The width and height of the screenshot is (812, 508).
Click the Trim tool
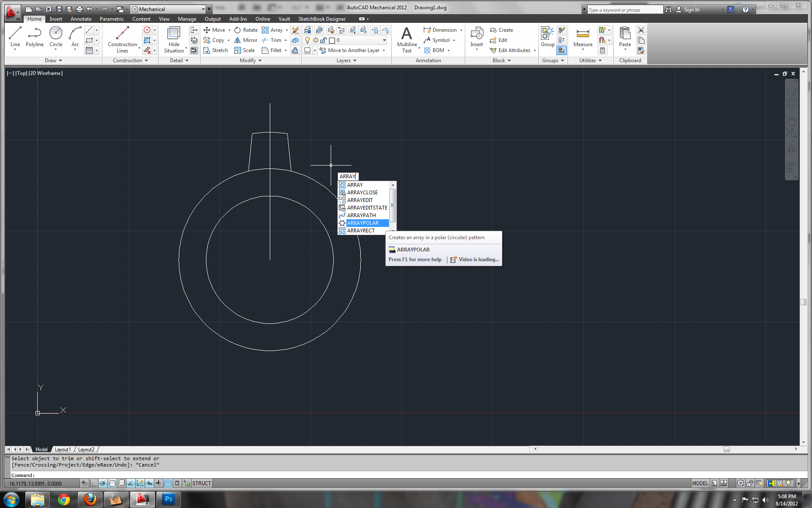pyautogui.click(x=272, y=40)
